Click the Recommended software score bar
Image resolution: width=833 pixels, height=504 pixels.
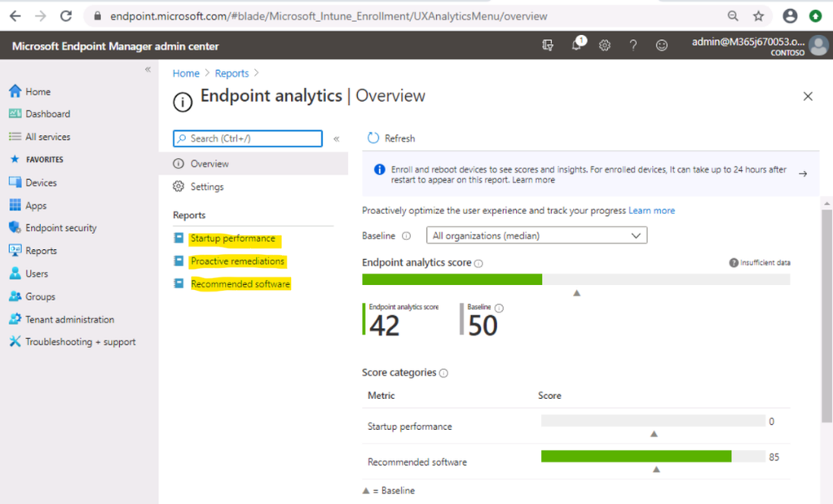pos(654,457)
